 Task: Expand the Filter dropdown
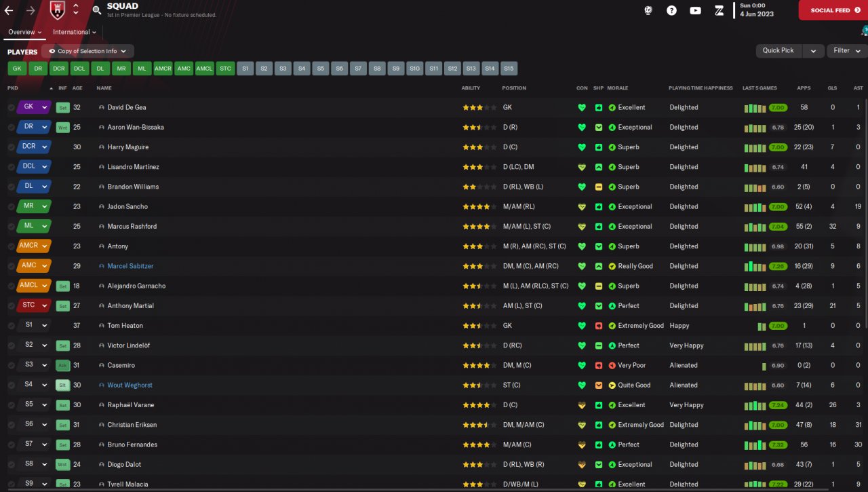[847, 51]
